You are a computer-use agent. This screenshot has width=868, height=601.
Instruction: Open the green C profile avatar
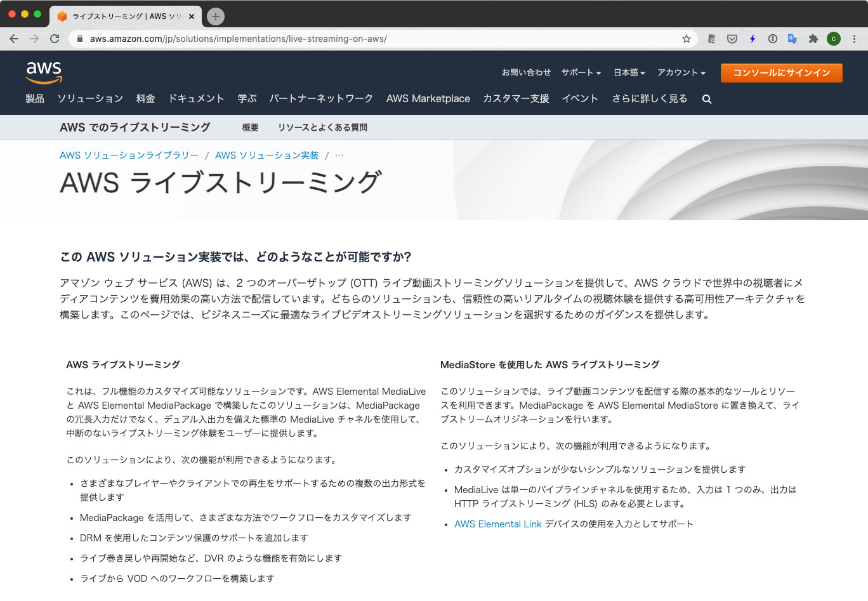coord(834,39)
